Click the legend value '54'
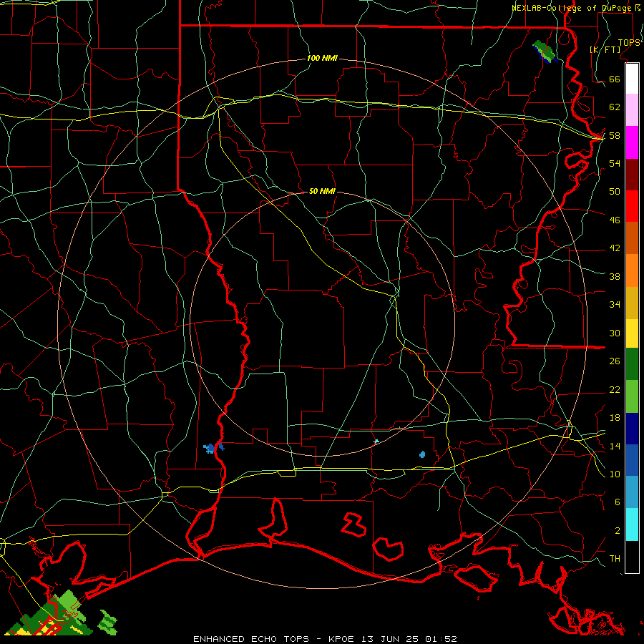Screen dimensions: 644x644 [615, 163]
